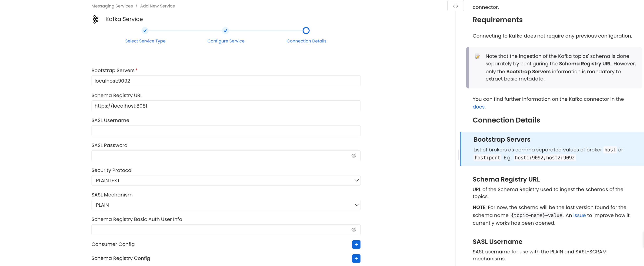Click the Select Service Type checkmark icon
Image resolution: width=644 pixels, height=266 pixels.
(145, 30)
